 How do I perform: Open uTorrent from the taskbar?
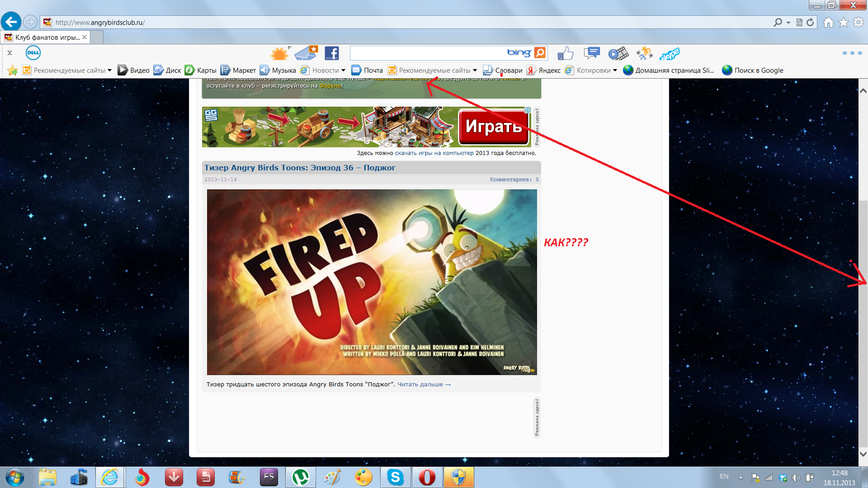(x=301, y=477)
